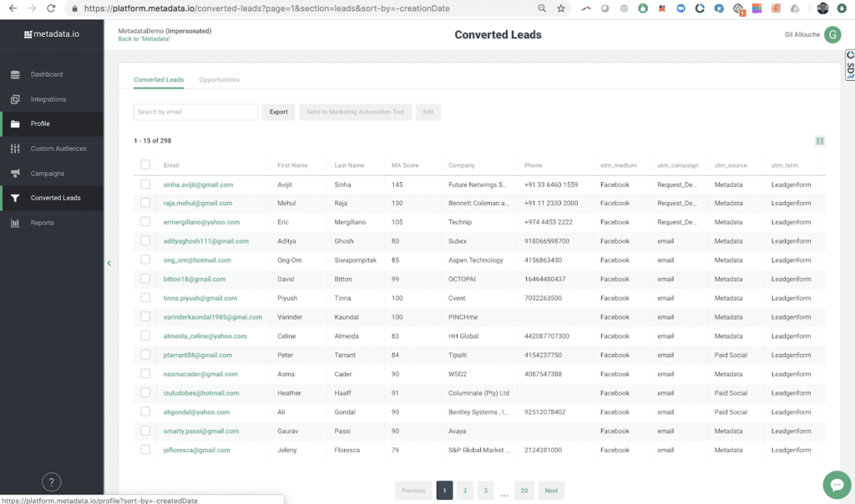Click the browser forward arrow
855x504 pixels.
click(32, 8)
